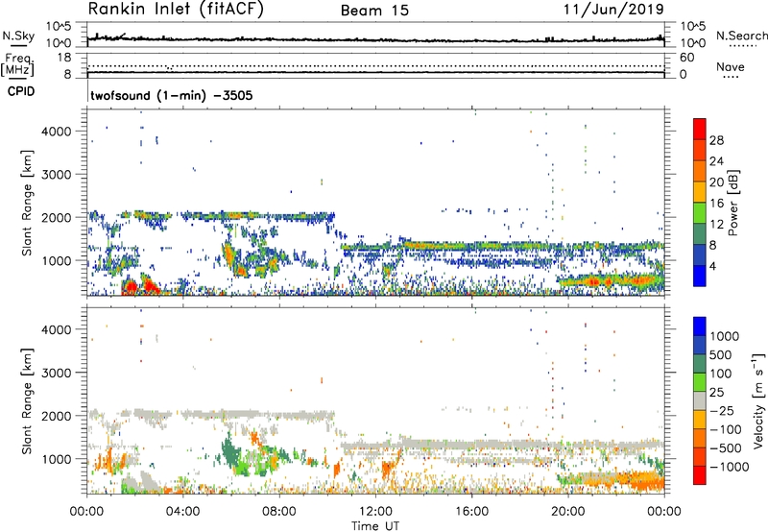Click the "Power [dB]" colorbar title
768x532 pixels.
pyautogui.click(x=733, y=203)
